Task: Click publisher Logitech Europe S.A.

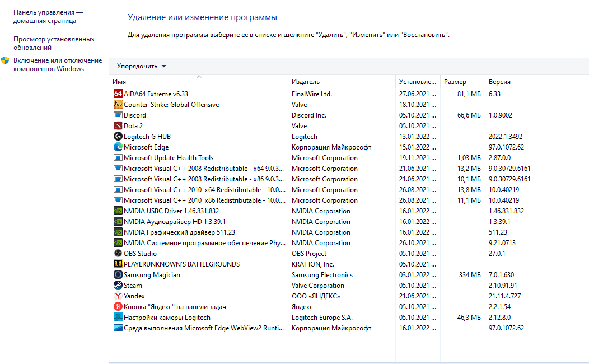Action: (x=322, y=318)
